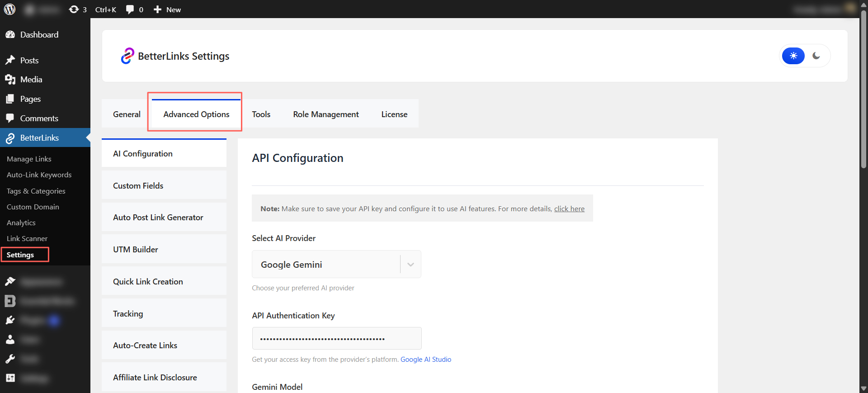The image size is (868, 393).
Task: Click the B block icon in sidebar
Action: pos(10,301)
